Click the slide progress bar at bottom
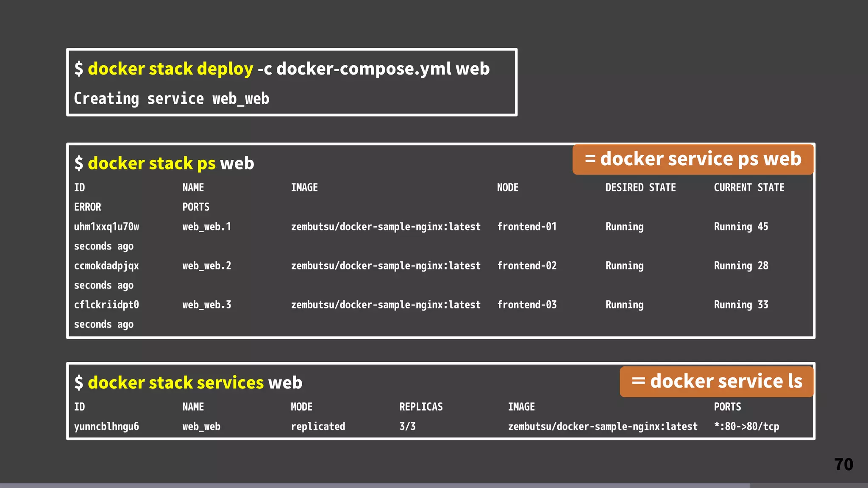 coord(375,485)
